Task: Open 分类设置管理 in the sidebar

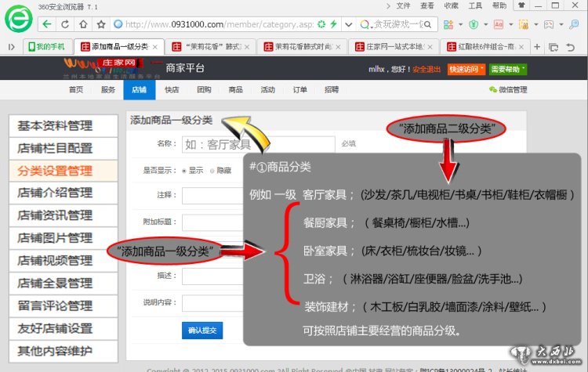Action: click(55, 171)
